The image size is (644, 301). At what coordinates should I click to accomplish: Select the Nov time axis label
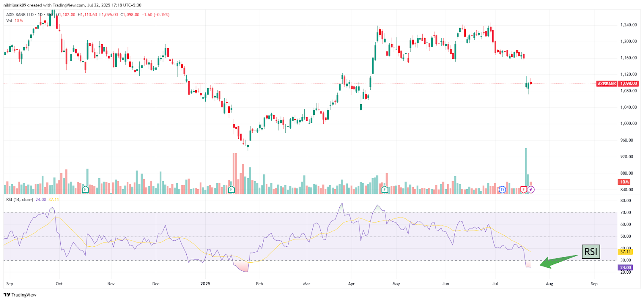(111, 284)
